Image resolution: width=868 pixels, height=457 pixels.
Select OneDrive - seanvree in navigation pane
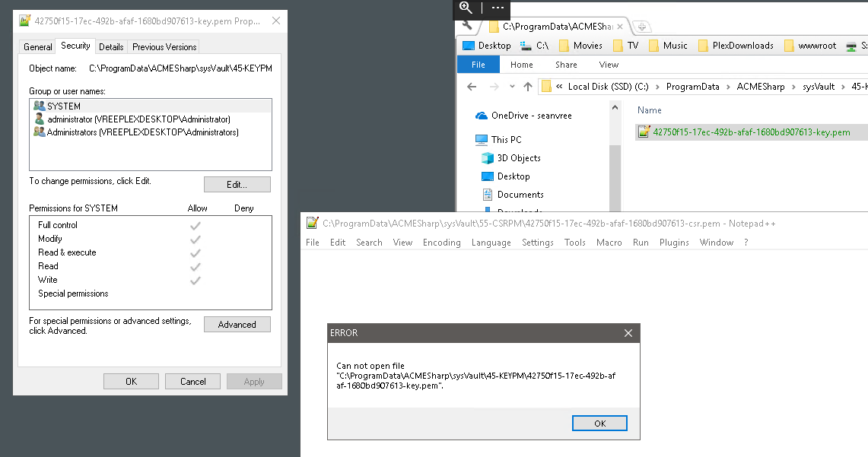pos(523,116)
